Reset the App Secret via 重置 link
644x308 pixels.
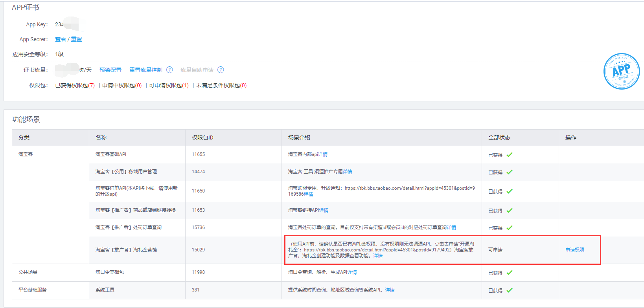click(x=76, y=39)
